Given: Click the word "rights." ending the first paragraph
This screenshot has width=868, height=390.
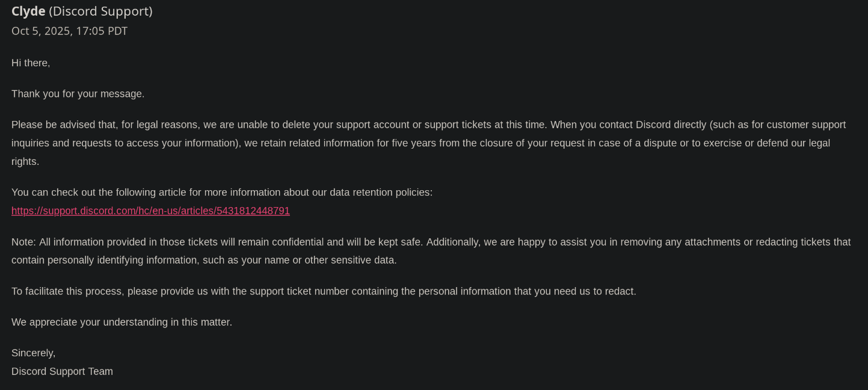Looking at the screenshot, I should click(x=25, y=161).
